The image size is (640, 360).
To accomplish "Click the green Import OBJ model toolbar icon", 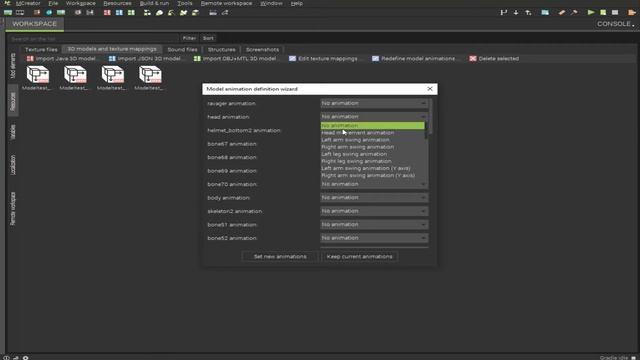I will tap(131, 13).
